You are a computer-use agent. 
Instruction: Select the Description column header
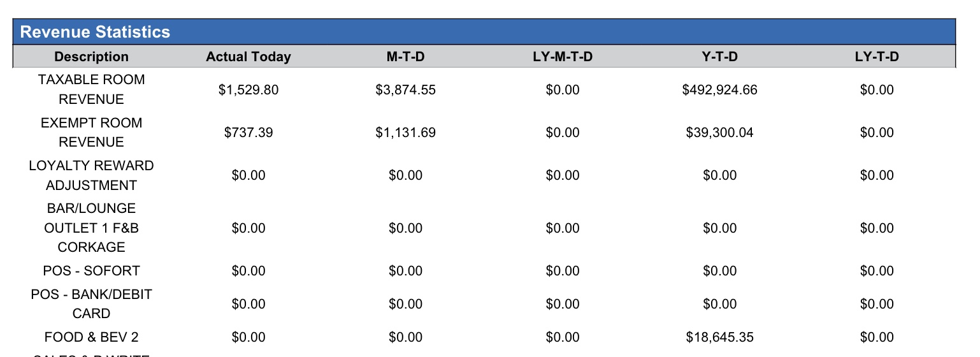91,57
